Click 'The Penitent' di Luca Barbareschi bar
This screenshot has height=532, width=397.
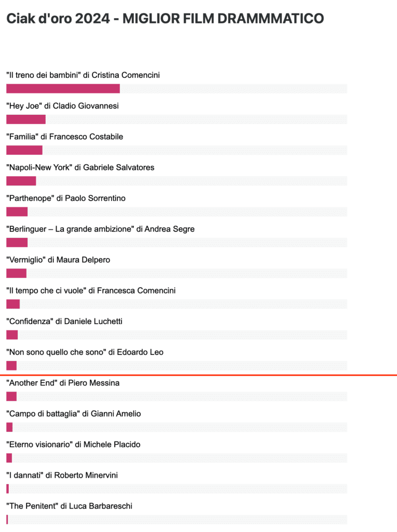(7, 520)
